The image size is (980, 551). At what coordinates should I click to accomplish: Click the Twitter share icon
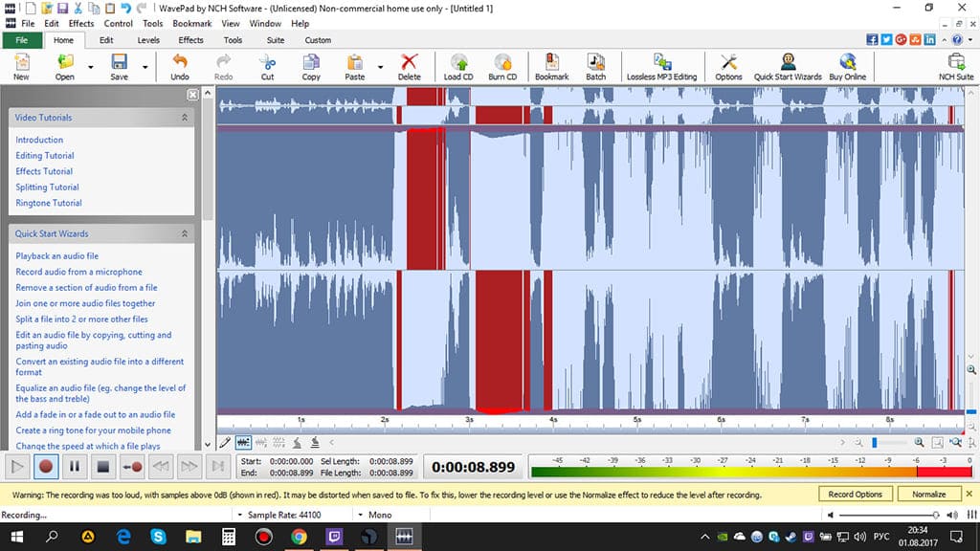[x=886, y=40]
